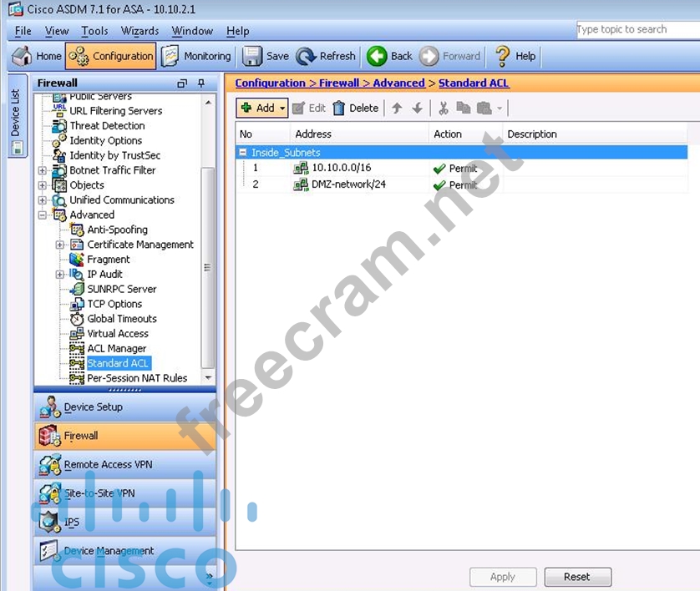Collapse the Inside_Subnets ACL group
700x591 pixels.
coord(243,153)
